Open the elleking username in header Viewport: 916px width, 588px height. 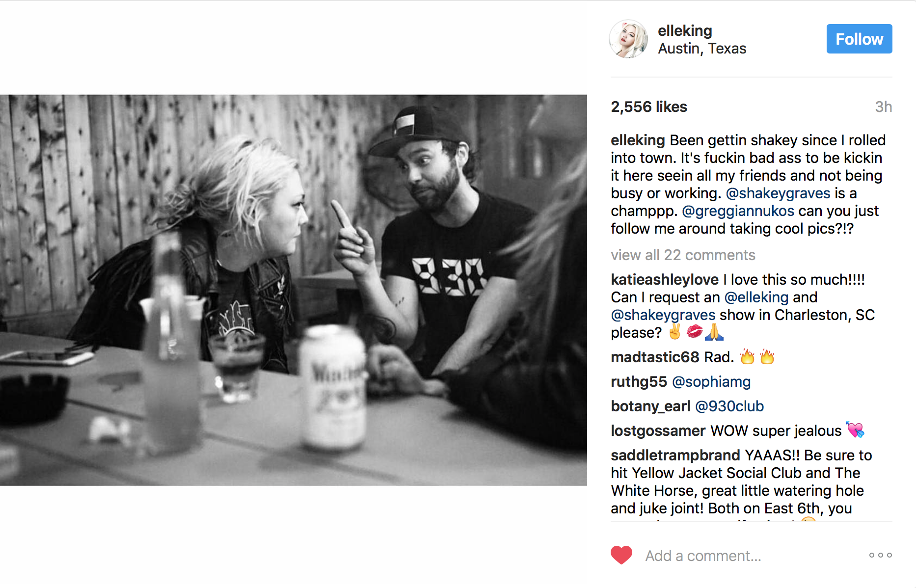pos(685,31)
